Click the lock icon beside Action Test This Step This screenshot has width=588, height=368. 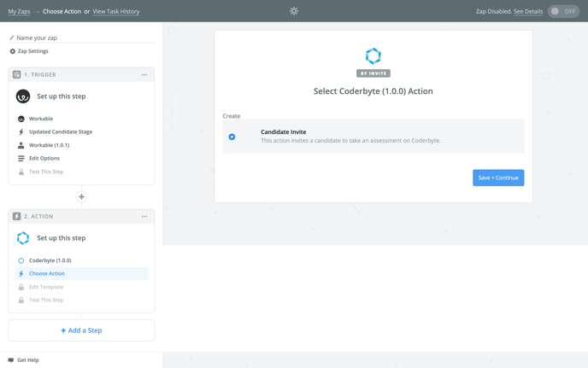point(21,301)
